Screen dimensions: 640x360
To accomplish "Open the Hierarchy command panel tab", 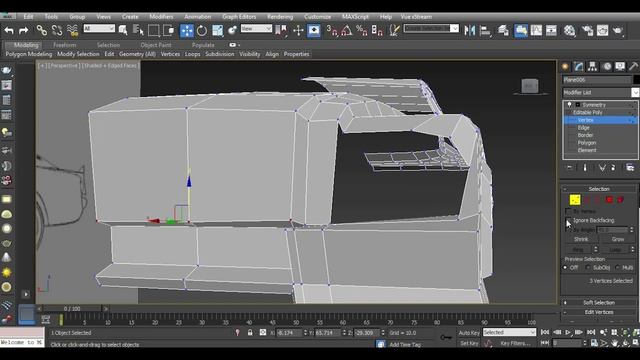I will click(x=592, y=67).
